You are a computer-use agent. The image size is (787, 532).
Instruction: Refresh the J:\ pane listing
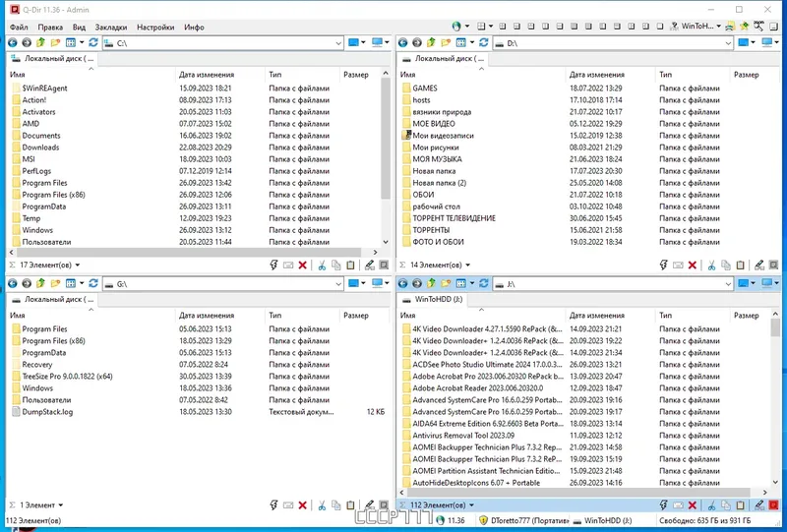pos(484,283)
